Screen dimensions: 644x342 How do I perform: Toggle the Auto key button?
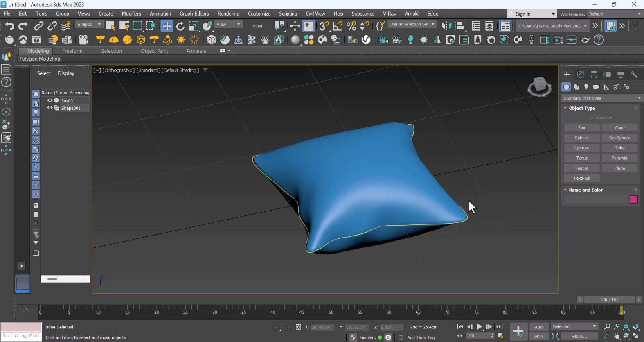click(x=539, y=327)
